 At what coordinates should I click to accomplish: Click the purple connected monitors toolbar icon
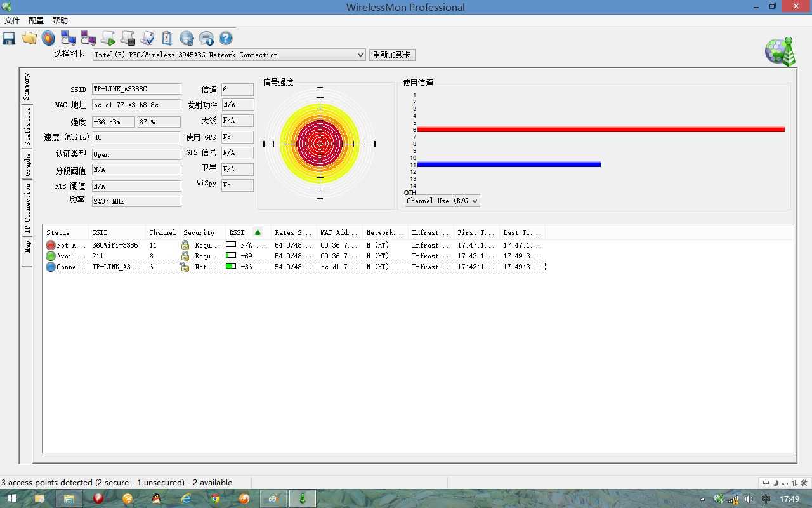pyautogui.click(x=88, y=38)
